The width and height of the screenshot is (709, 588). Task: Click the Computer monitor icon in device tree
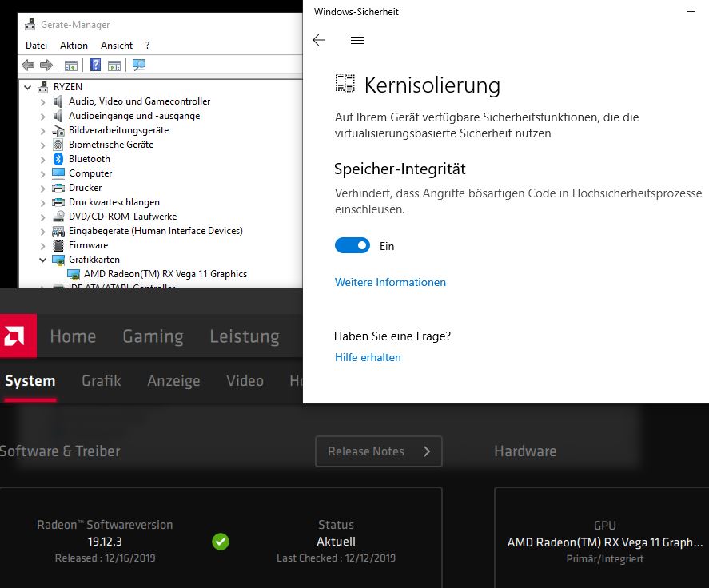[x=58, y=173]
